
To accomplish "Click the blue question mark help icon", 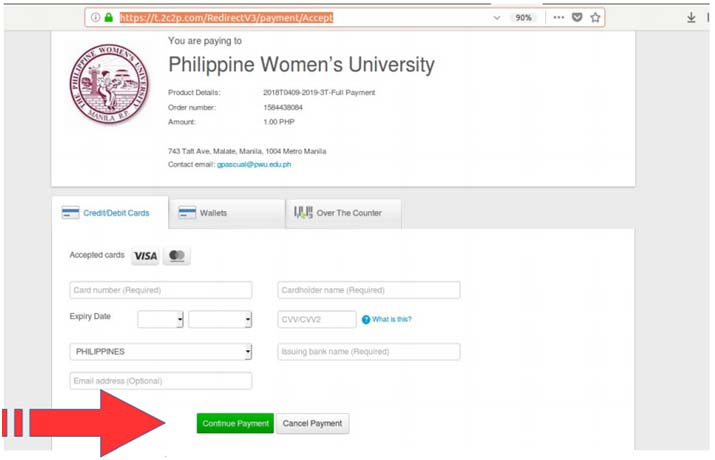I will (366, 320).
